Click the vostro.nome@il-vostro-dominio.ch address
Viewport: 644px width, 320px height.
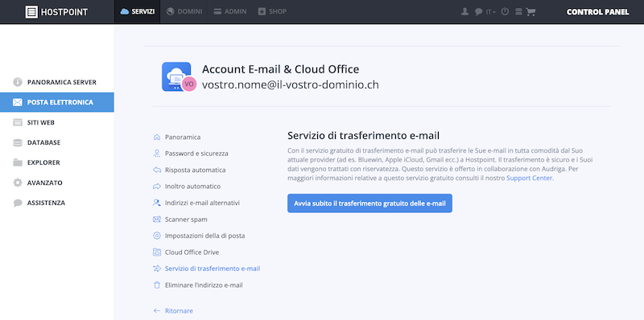pos(291,84)
